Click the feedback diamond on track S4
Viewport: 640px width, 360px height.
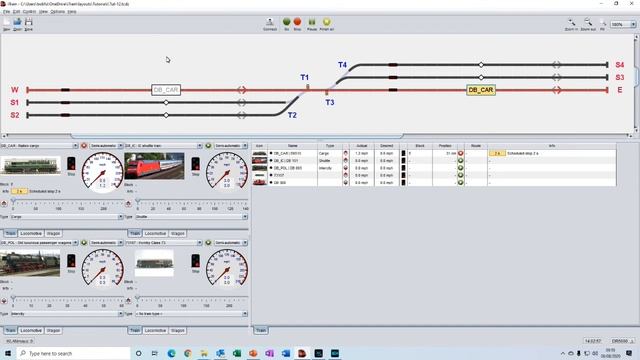coord(481,64)
